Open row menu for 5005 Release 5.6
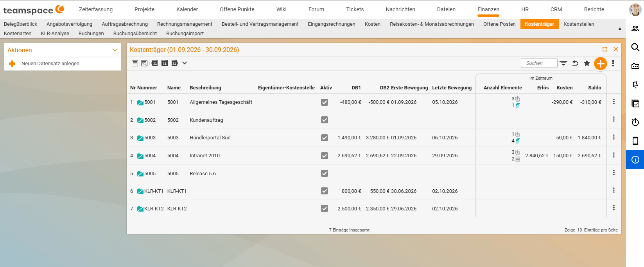Viewport: 644px width, 267px height. 614,173
